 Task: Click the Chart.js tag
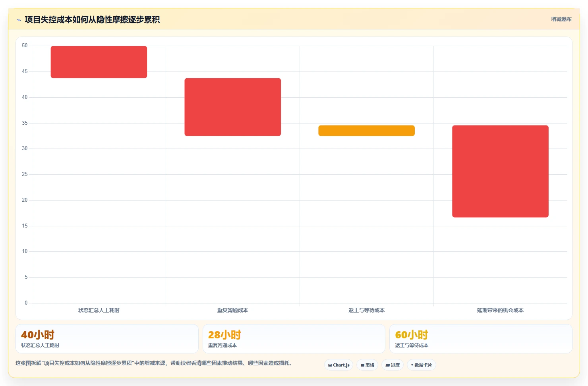pos(339,365)
